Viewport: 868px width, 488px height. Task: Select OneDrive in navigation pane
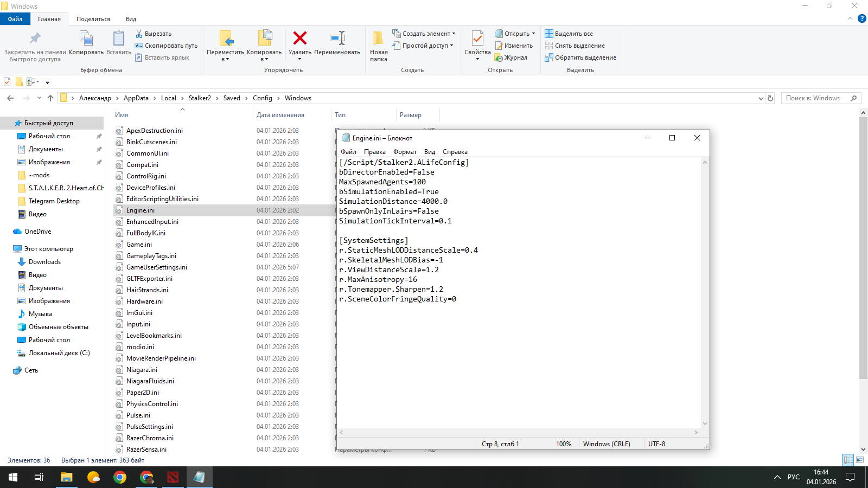(x=37, y=232)
